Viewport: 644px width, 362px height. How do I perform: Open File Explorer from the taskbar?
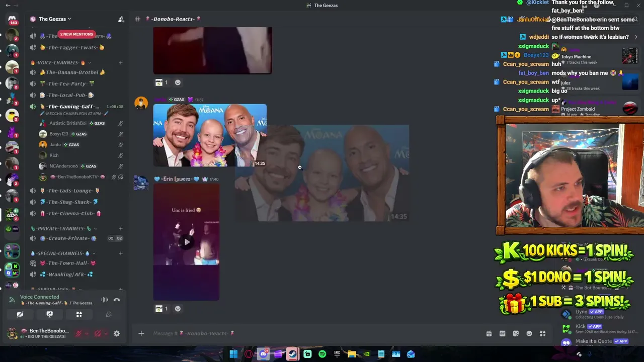tap(352, 354)
